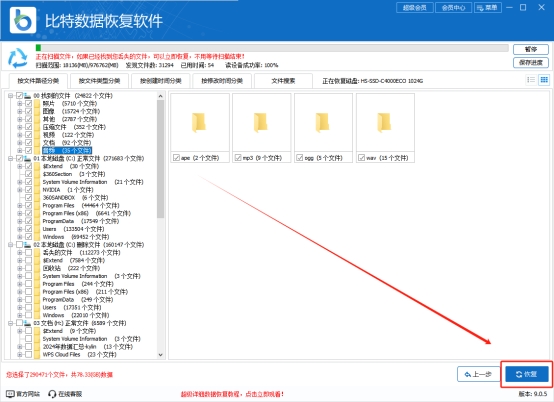The height and width of the screenshot is (402, 554).
Task: Toggle checkbox for 文档 (92 个文件)
Action: click(x=29, y=143)
